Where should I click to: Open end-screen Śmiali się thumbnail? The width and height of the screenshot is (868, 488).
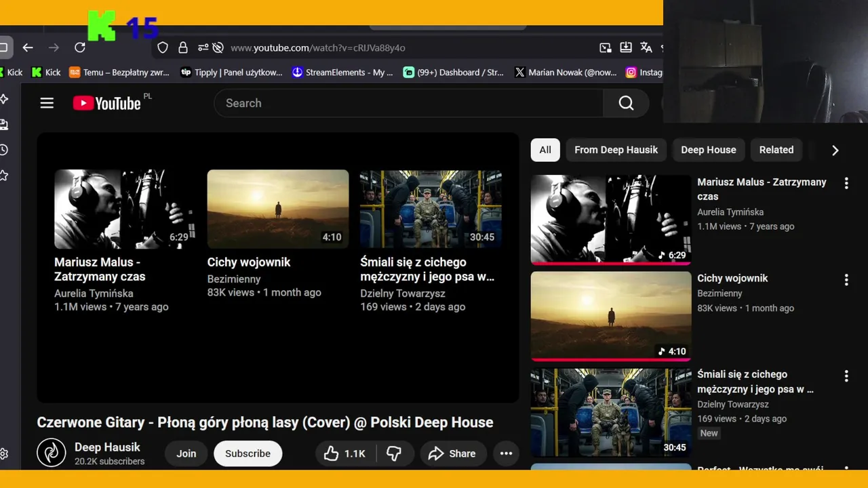[x=431, y=209]
